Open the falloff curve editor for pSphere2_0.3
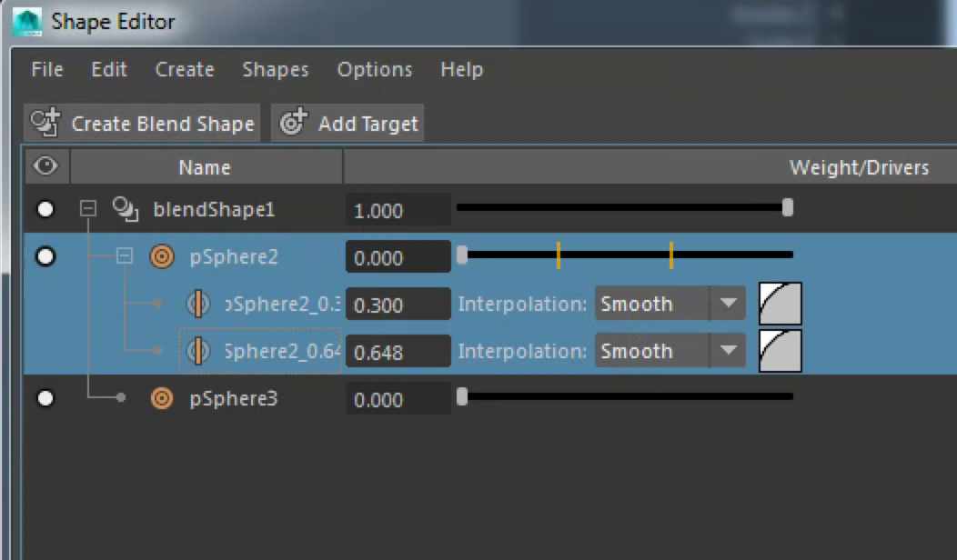Viewport: 957px width, 560px height. tap(779, 304)
